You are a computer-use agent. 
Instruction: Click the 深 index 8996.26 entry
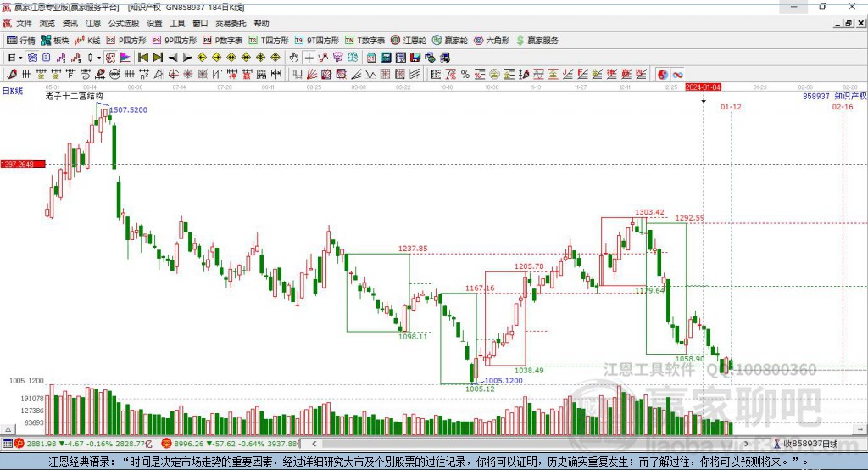pyautogui.click(x=230, y=444)
